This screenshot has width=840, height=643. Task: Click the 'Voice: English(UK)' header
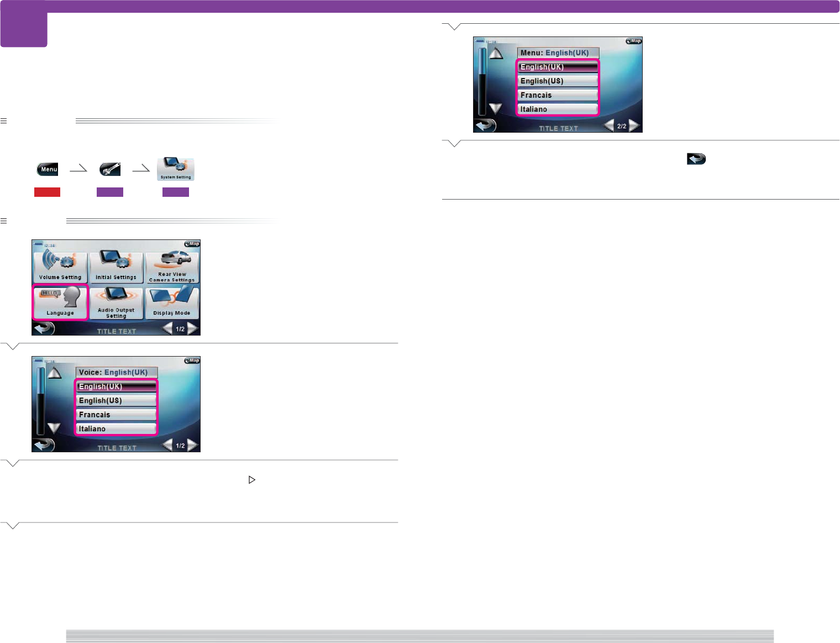(x=117, y=373)
